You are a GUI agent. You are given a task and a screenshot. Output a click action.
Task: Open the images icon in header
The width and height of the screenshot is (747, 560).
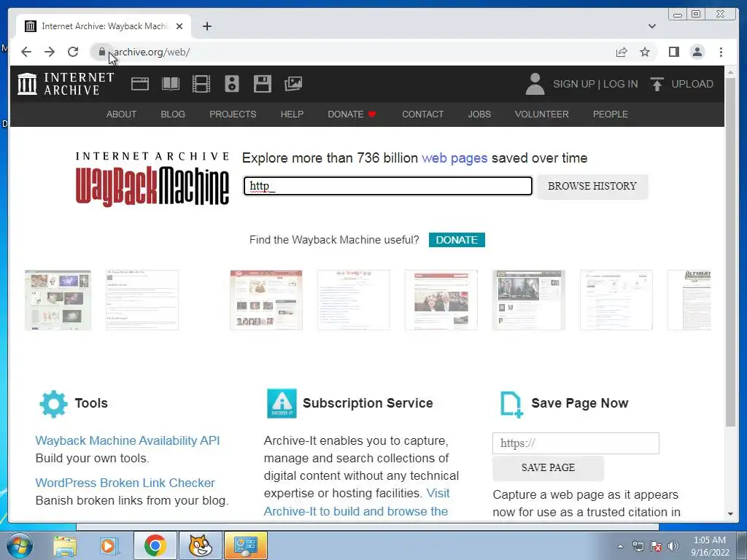(x=293, y=84)
